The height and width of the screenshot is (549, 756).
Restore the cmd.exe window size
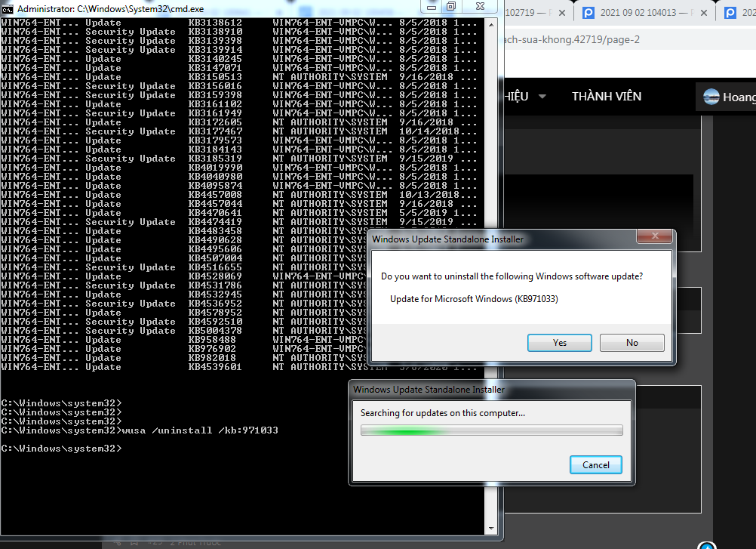(450, 6)
